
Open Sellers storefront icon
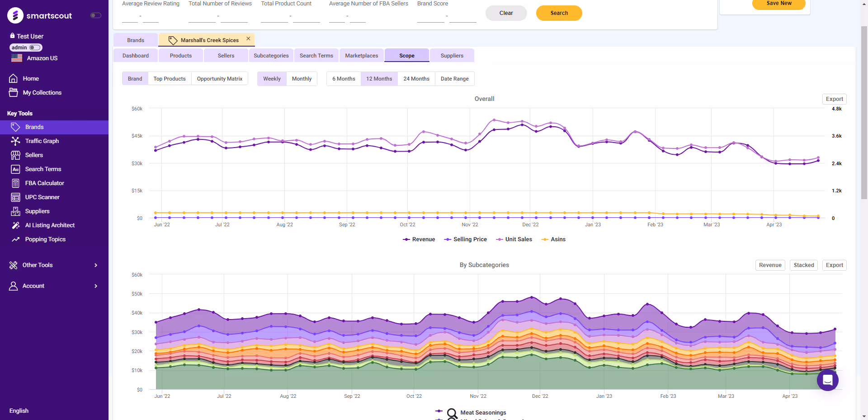pyautogui.click(x=15, y=155)
